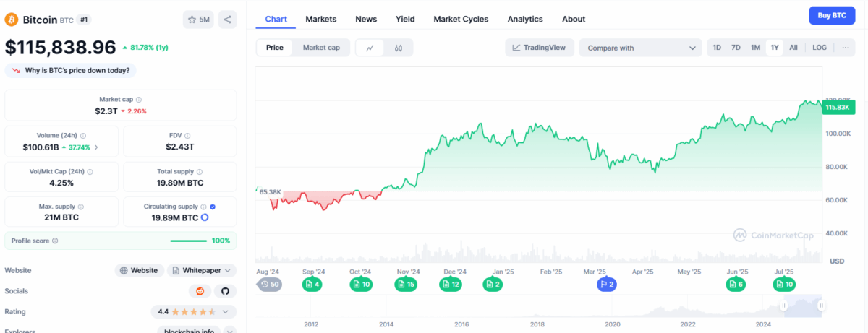Switch to line chart icon
The image size is (868, 333).
370,48
